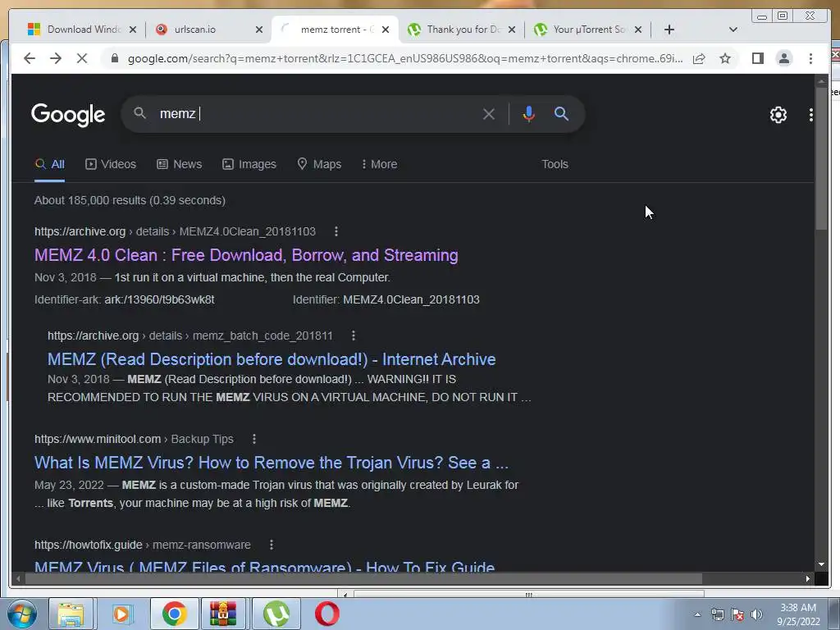Screen dimensions: 840x630
Task: Click the horizontal scroll right arrow
Action: click(x=808, y=578)
